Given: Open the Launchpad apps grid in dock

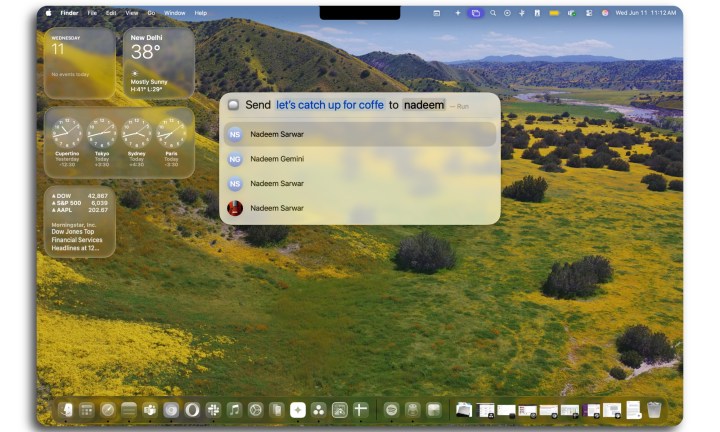Looking at the screenshot, I should (86, 410).
